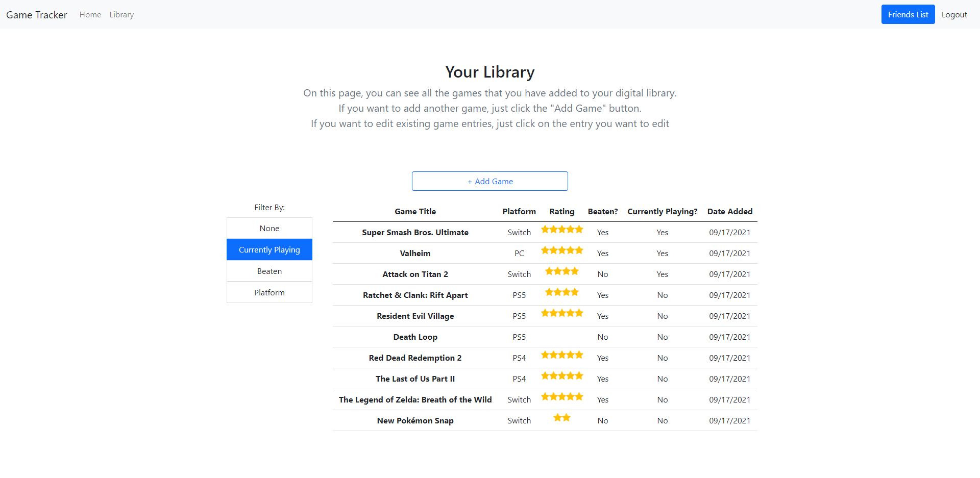
Task: Go to Home in navigation bar
Action: pos(90,15)
